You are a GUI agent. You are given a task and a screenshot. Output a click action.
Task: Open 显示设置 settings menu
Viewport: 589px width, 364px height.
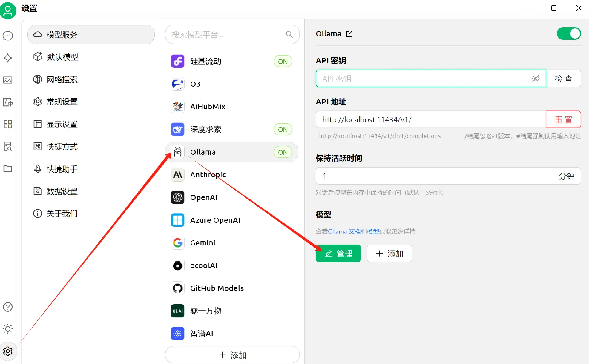91,124
